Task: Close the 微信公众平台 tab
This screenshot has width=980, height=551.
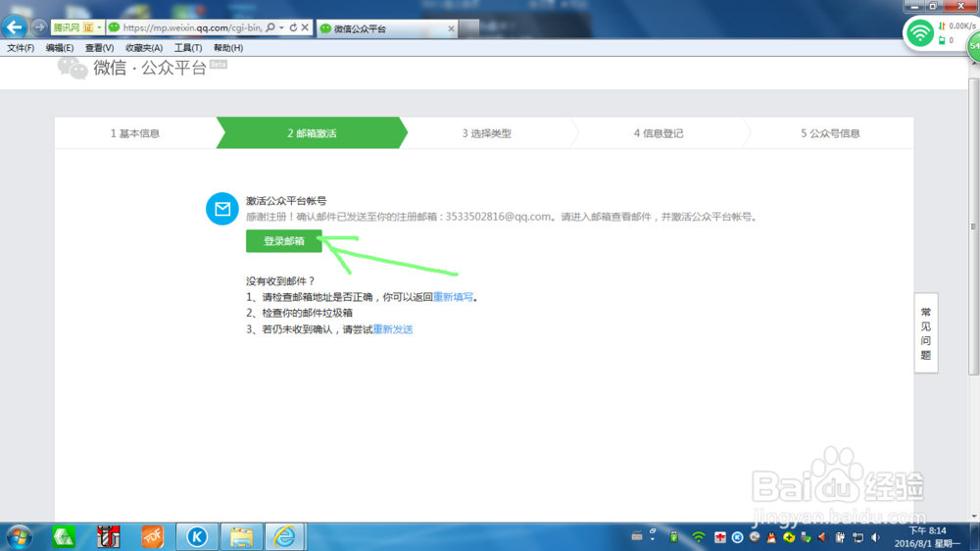Action: coord(451,28)
